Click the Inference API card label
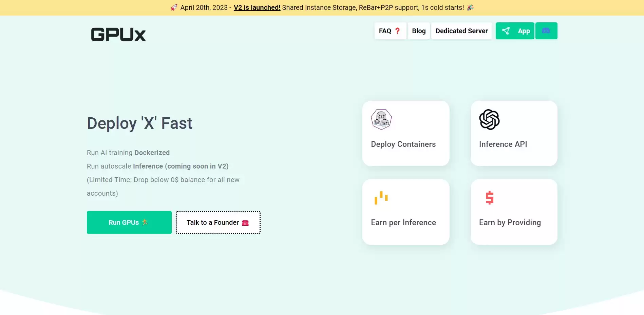Image resolution: width=644 pixels, height=315 pixels. coord(503,144)
